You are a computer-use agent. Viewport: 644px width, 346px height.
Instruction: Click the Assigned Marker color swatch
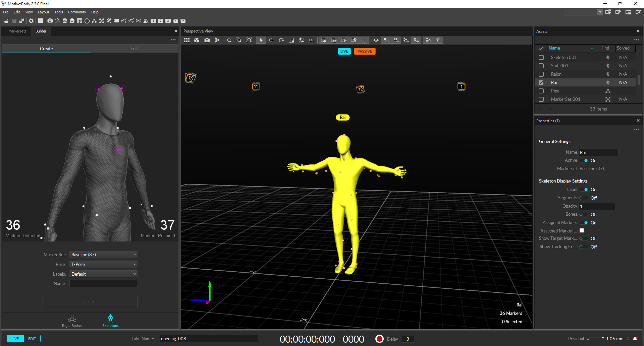pos(582,231)
